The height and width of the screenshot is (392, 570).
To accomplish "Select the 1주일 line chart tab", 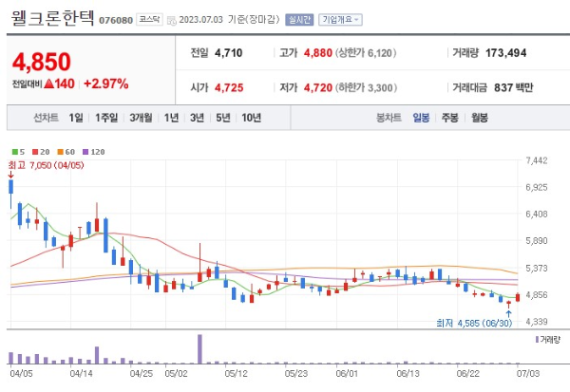I will pyautogui.click(x=106, y=118).
